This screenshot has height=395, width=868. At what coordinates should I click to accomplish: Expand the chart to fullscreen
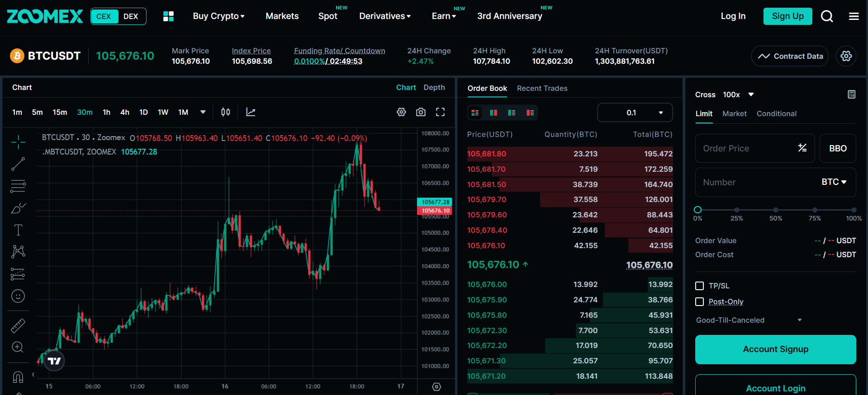click(440, 112)
